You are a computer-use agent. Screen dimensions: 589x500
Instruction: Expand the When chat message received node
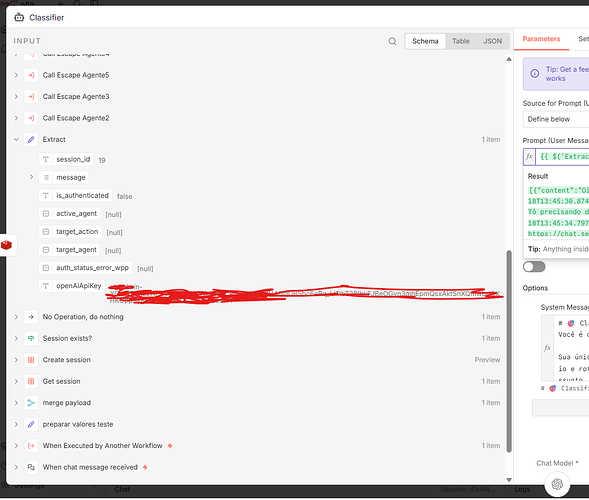coord(16,467)
